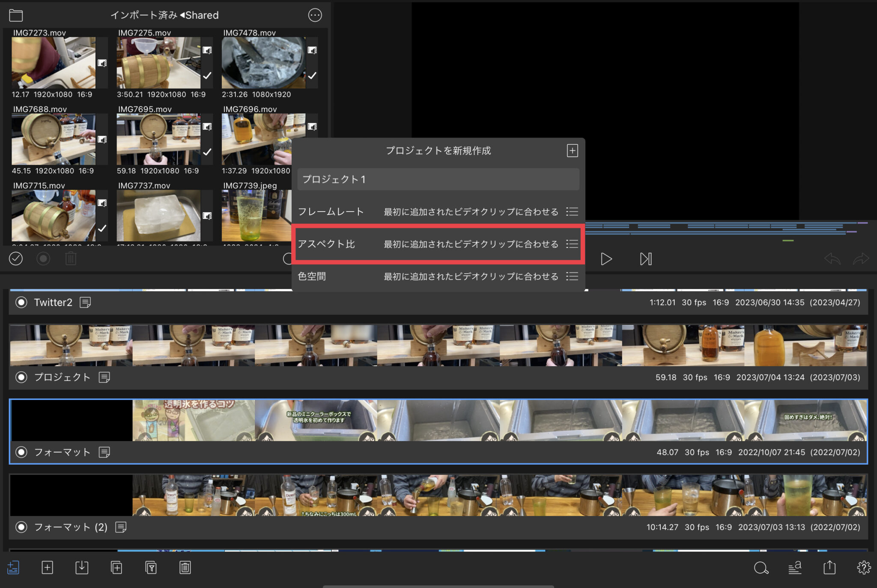Select the Twitter2 project radio button
The image size is (877, 588).
(20, 302)
